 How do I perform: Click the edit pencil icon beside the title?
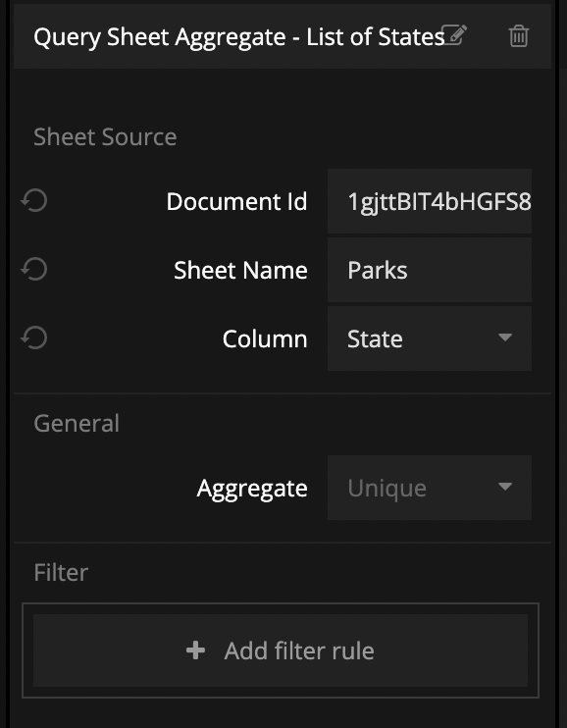454,35
